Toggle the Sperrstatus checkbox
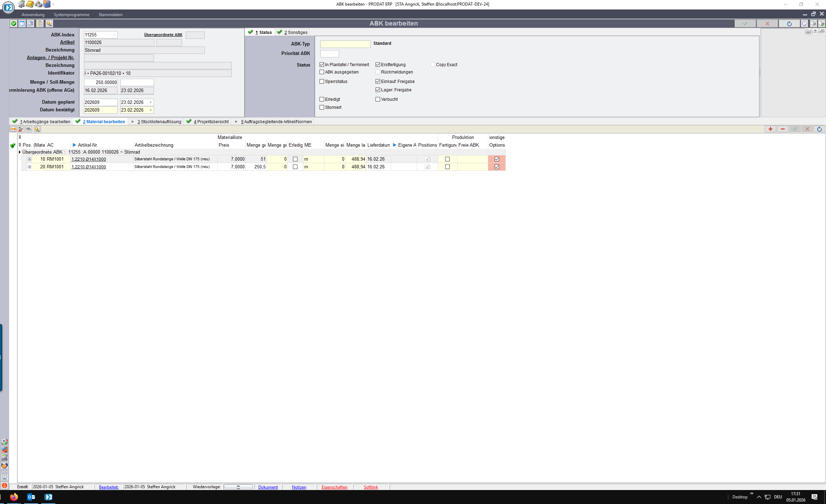 [322, 82]
